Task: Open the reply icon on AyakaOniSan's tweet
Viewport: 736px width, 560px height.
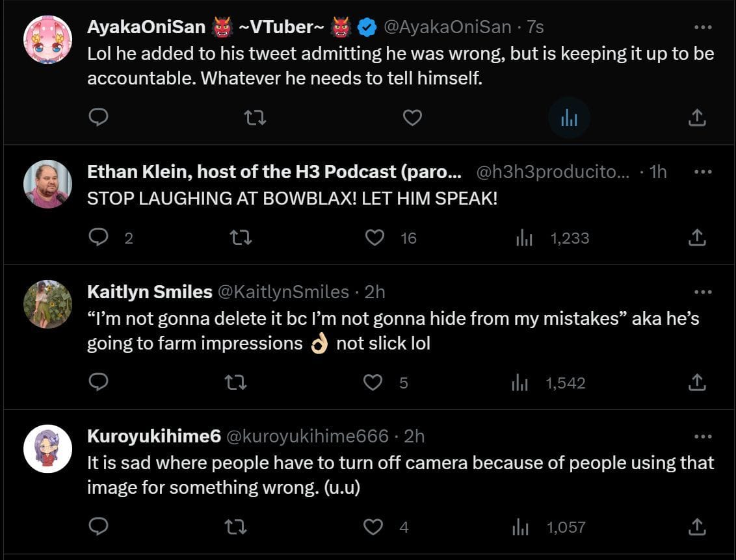Action: [99, 117]
